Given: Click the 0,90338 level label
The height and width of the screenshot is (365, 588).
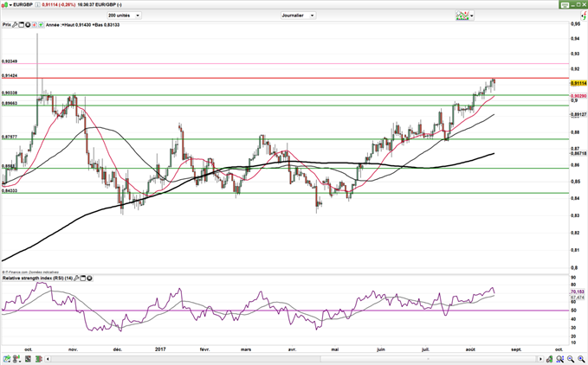Looking at the screenshot, I should 10,93.
